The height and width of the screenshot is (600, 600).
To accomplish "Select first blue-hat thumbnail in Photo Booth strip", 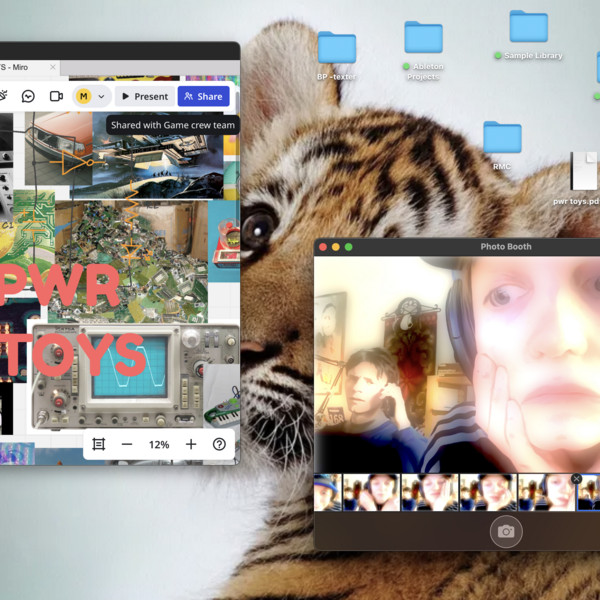I will click(328, 492).
